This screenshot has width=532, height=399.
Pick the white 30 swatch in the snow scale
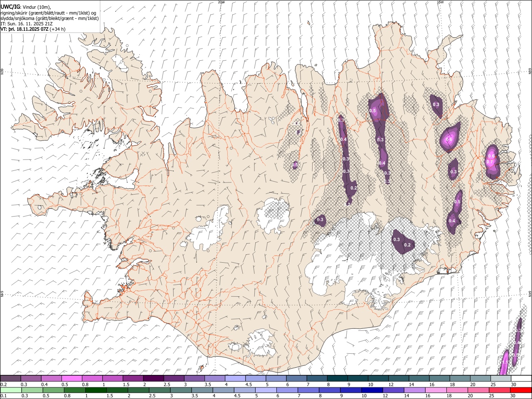(x=520, y=378)
